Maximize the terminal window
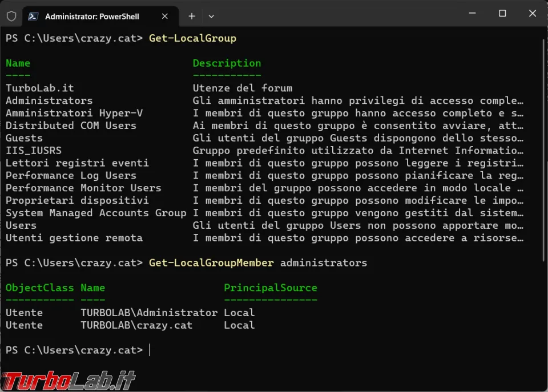 coord(502,13)
